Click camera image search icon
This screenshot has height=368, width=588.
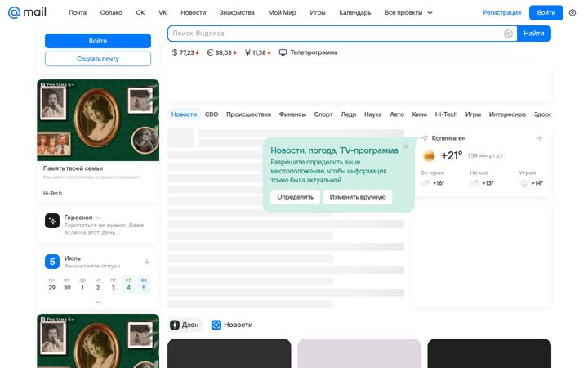[x=508, y=34]
